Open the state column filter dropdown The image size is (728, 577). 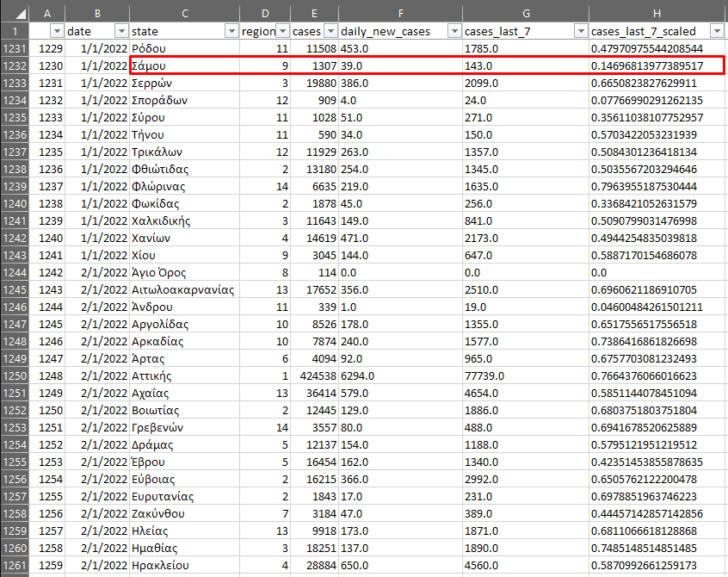click(x=231, y=31)
